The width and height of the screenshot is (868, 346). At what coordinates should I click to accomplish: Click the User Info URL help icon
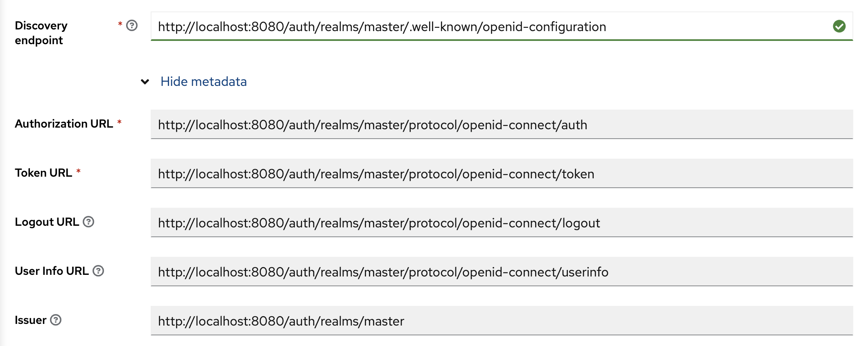click(x=98, y=270)
